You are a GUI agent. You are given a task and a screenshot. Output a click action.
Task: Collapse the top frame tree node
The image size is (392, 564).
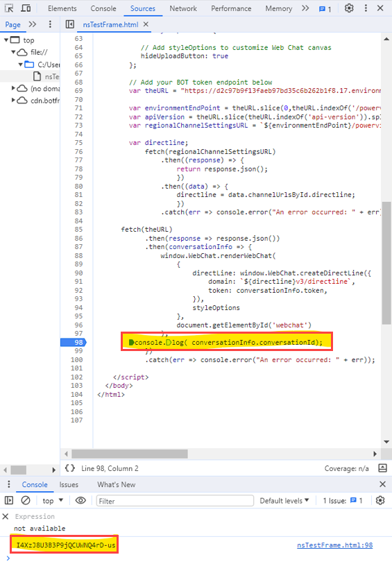click(6, 40)
